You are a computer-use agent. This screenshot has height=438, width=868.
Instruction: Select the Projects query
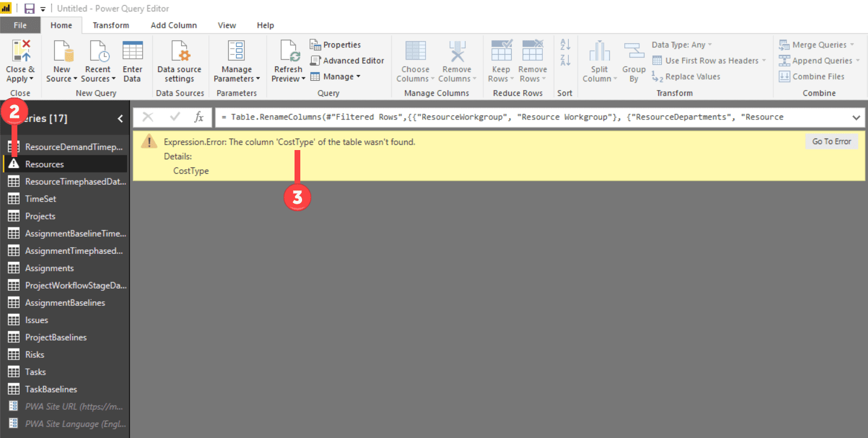click(x=65, y=216)
